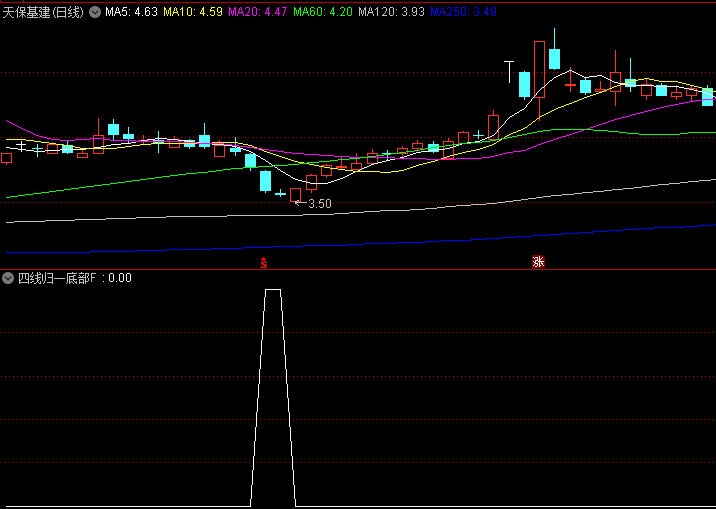Open the 四线归一底部F indicator dropdown arrow

[x=9, y=278]
